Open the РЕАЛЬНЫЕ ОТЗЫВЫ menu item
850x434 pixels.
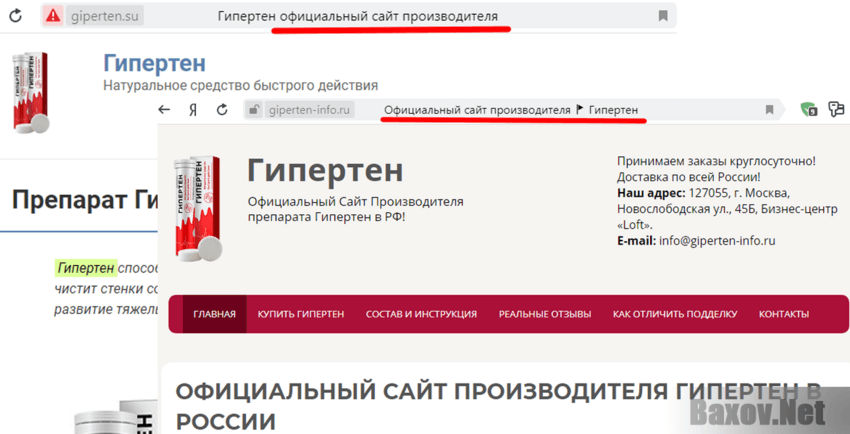click(x=545, y=314)
